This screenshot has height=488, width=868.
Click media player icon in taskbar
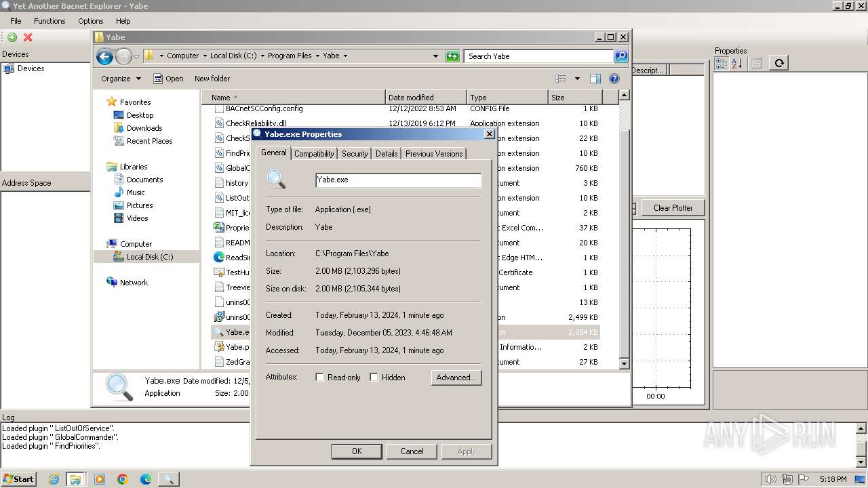100,479
